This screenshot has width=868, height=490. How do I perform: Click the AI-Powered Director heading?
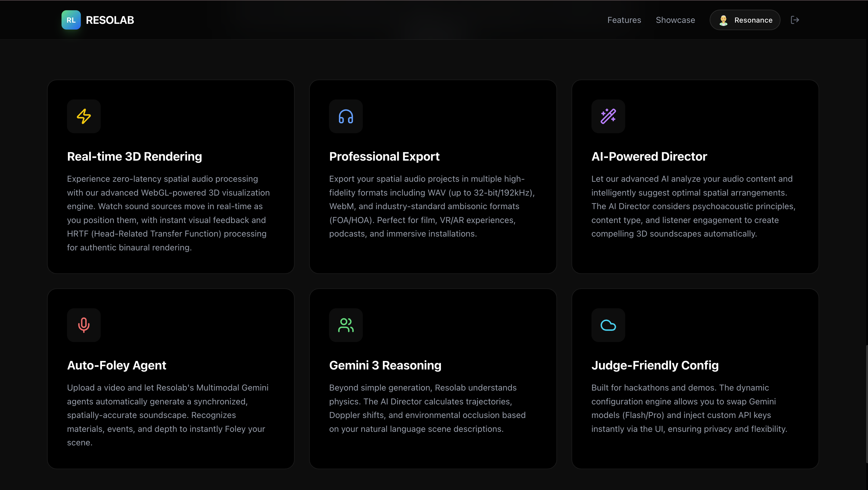(x=649, y=156)
